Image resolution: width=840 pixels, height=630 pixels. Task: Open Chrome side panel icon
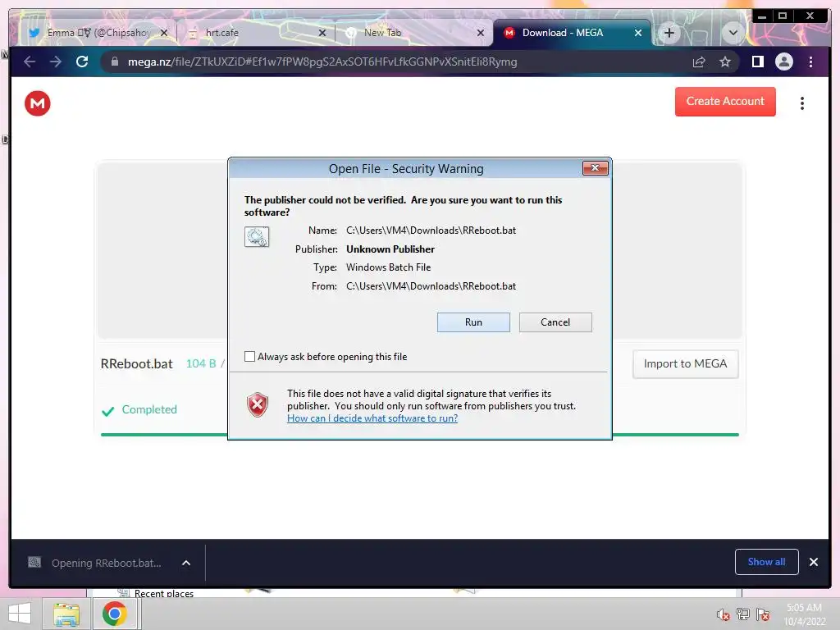[x=757, y=62]
